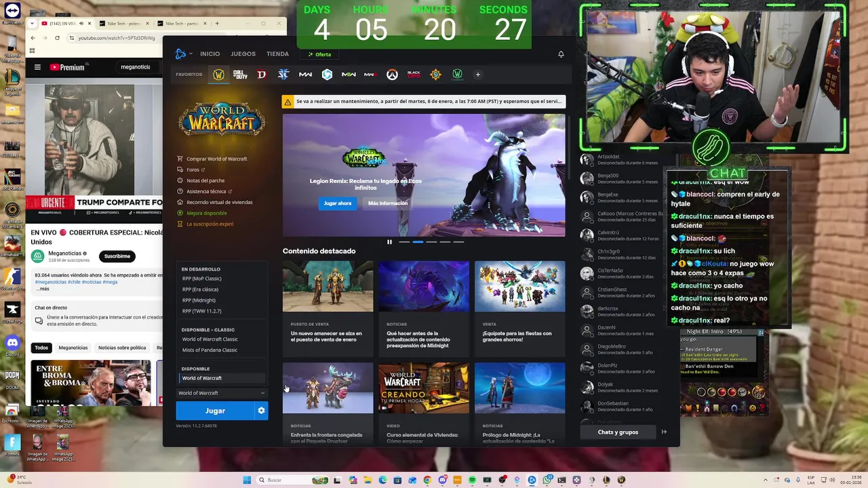Select the Todos filter chip on YouTube
This screenshot has height=488, width=868.
[41, 348]
